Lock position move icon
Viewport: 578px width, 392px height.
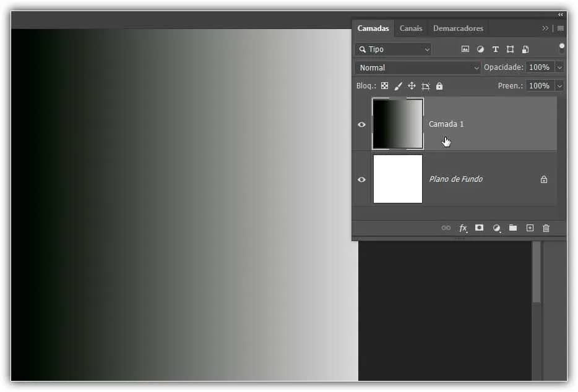point(412,86)
